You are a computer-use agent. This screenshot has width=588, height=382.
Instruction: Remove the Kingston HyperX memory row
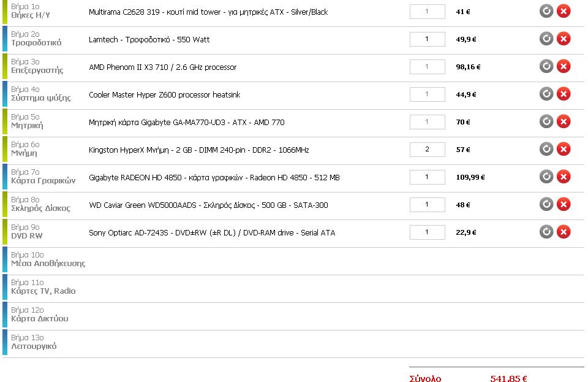point(563,149)
